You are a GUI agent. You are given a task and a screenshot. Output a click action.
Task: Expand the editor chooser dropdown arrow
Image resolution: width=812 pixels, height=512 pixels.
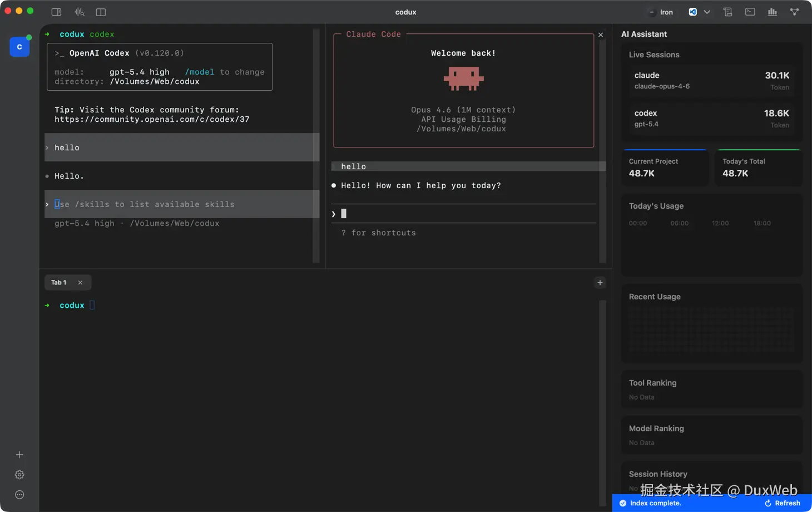[x=707, y=12]
